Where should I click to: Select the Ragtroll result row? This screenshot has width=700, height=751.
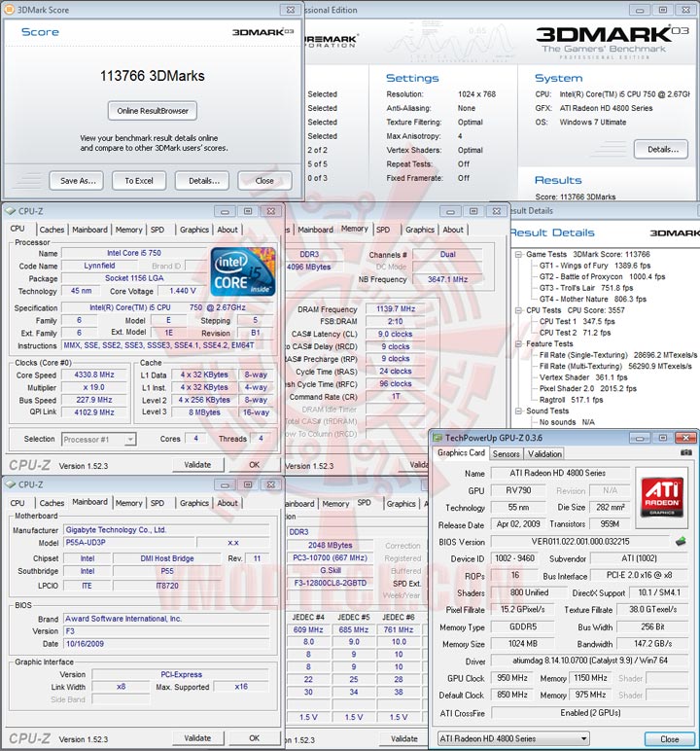coord(571,400)
